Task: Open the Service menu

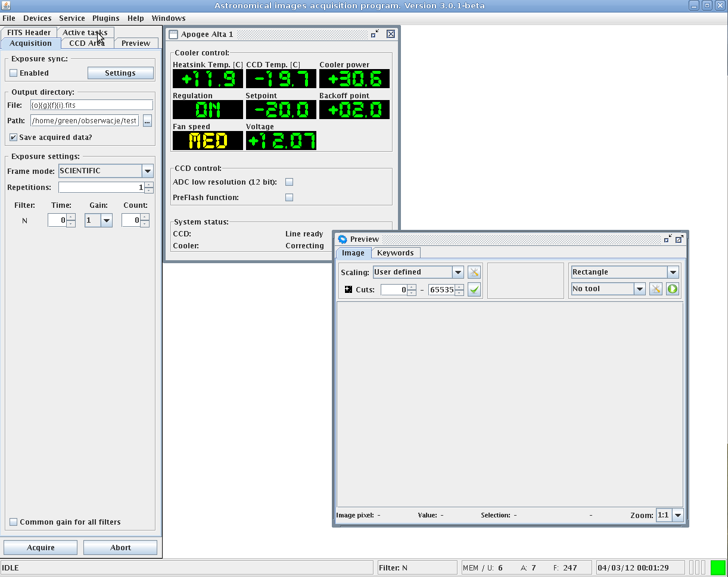Action: [x=72, y=18]
